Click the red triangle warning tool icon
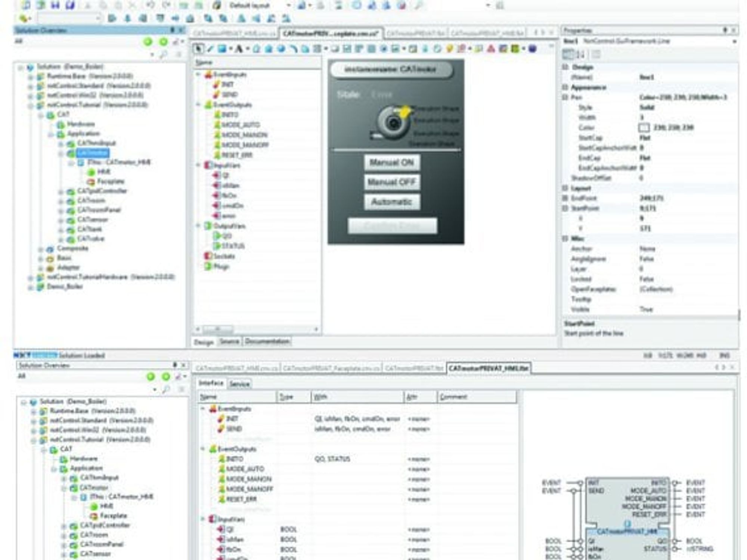 tap(491, 49)
